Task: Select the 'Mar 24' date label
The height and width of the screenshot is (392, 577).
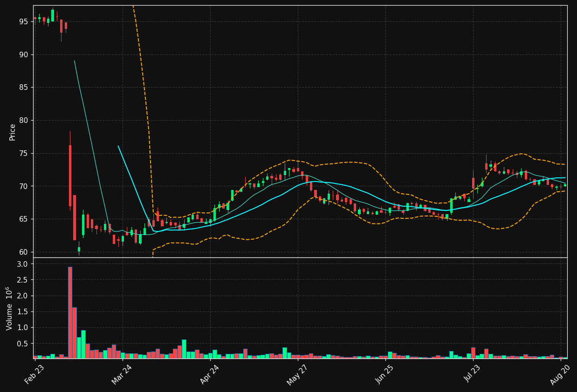Action: click(122, 374)
